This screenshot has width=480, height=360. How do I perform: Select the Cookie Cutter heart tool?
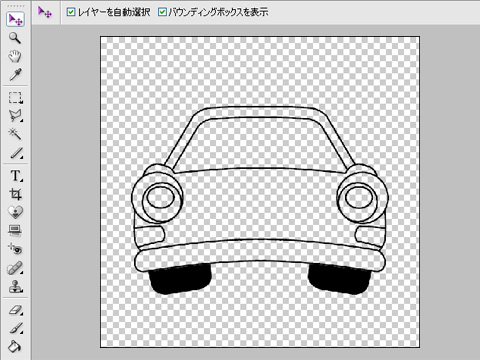pyautogui.click(x=15, y=212)
